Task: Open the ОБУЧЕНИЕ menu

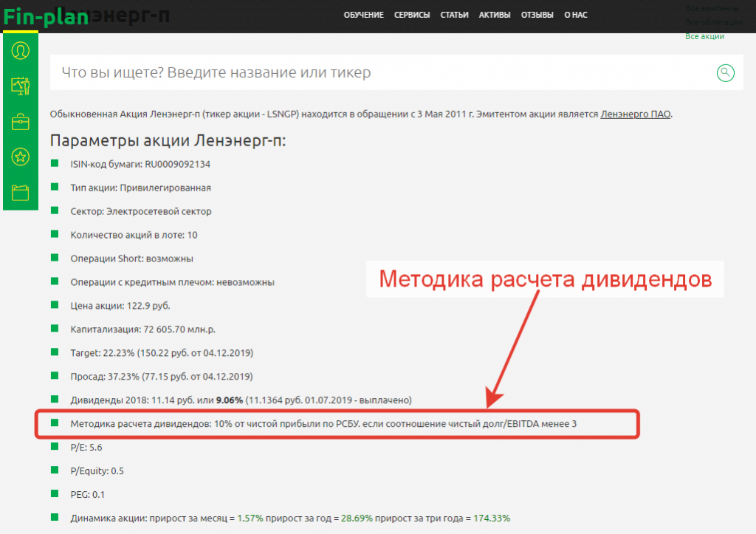Action: point(363,16)
